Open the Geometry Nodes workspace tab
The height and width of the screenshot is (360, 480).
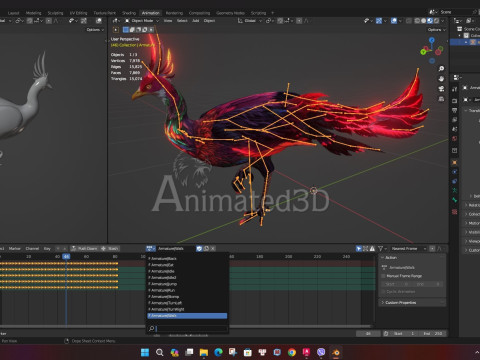pos(230,13)
